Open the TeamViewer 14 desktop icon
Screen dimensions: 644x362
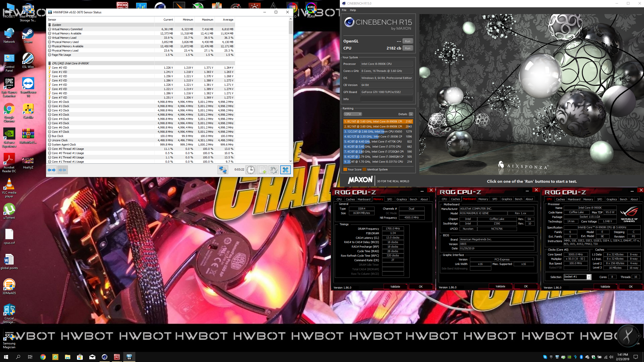click(x=28, y=87)
